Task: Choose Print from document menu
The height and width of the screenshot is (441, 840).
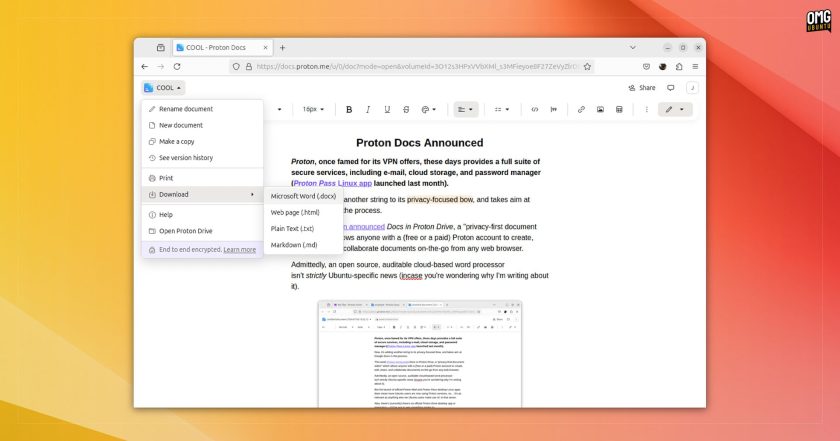Action: tap(202, 178)
